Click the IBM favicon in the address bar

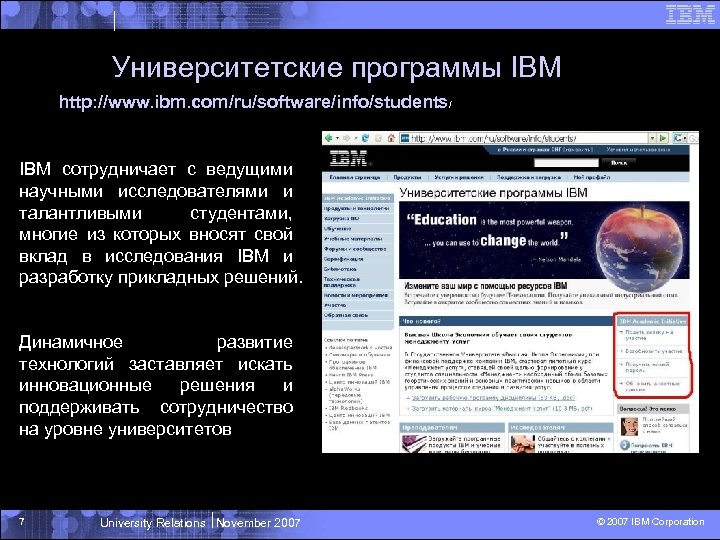[x=405, y=138]
